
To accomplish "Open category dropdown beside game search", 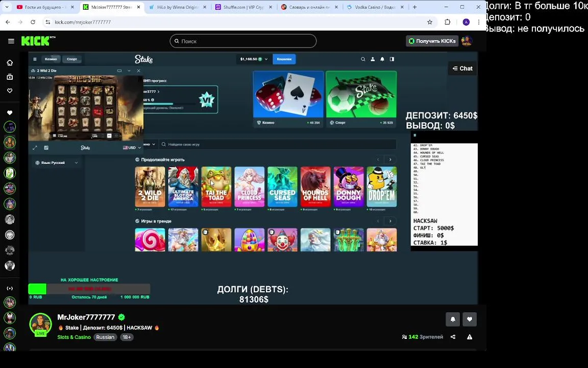I will coord(150,144).
